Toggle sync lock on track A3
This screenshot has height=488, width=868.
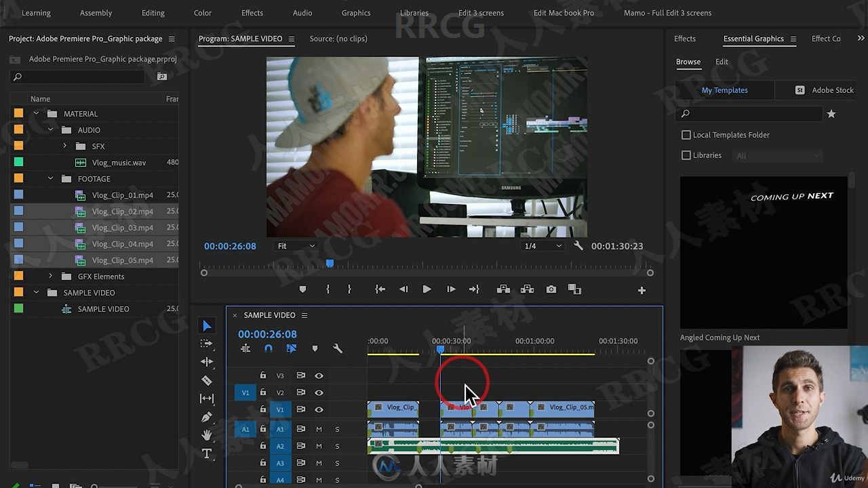click(300, 463)
